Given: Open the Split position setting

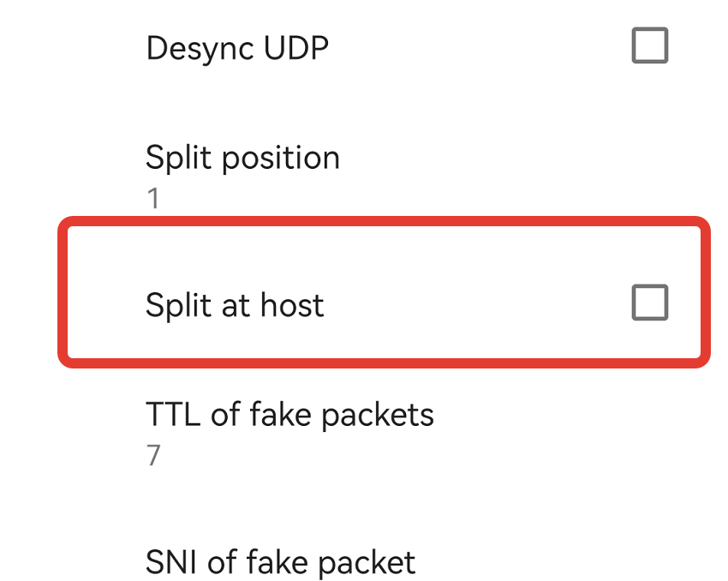Looking at the screenshot, I should point(242,158).
